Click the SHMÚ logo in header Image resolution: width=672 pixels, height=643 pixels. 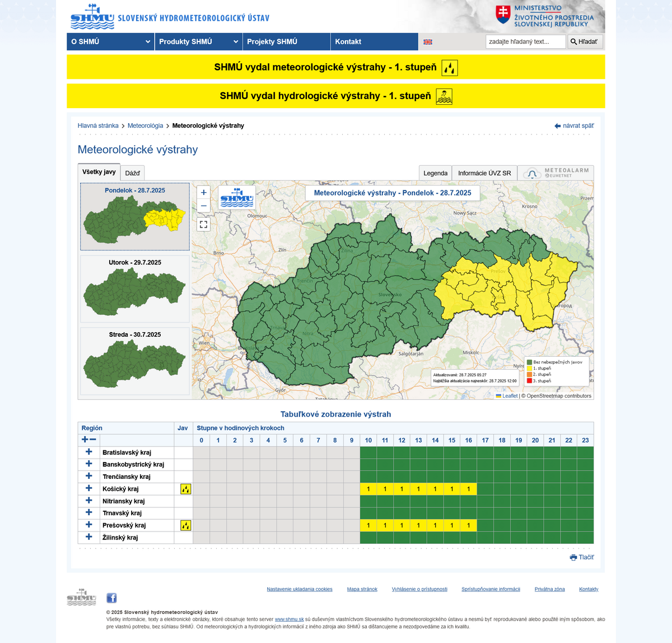coord(92,17)
